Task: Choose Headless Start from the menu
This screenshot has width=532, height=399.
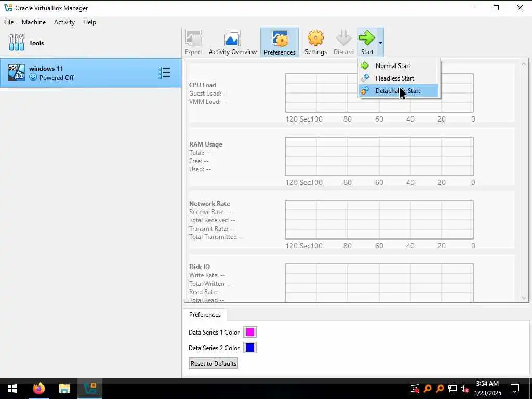Action: click(x=399, y=78)
